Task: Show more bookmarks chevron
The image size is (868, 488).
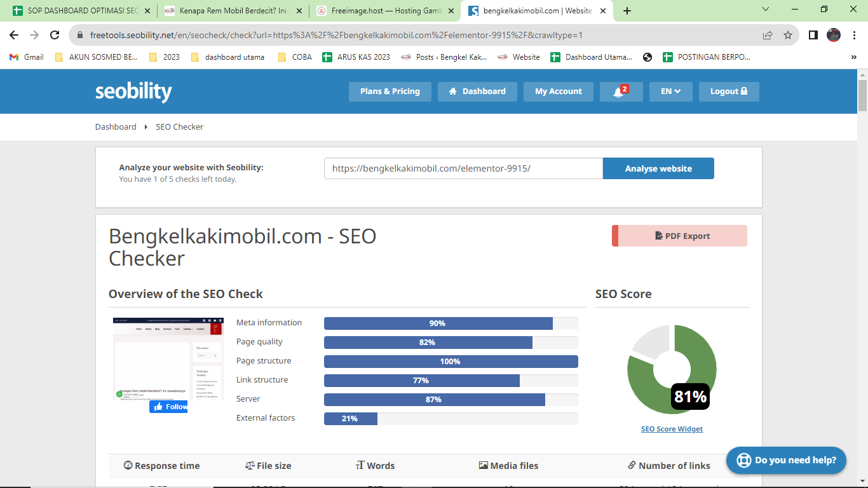Action: point(854,57)
